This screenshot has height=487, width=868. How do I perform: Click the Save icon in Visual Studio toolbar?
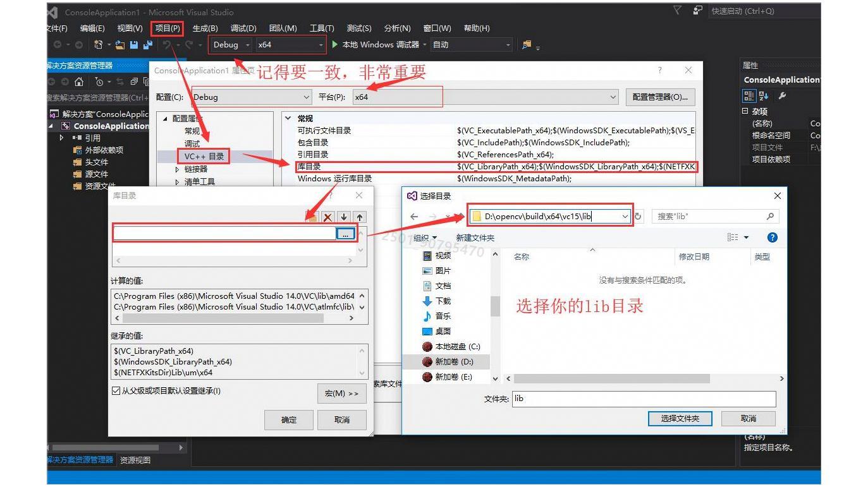click(x=134, y=45)
